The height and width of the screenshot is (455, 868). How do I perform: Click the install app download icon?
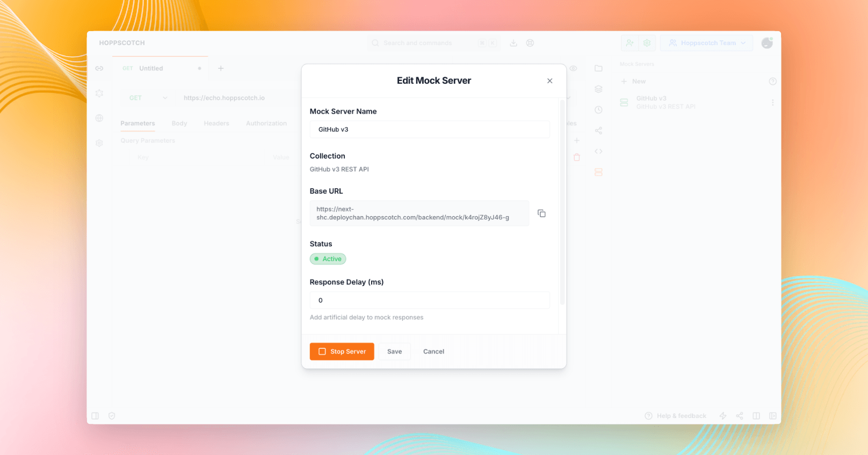point(513,43)
